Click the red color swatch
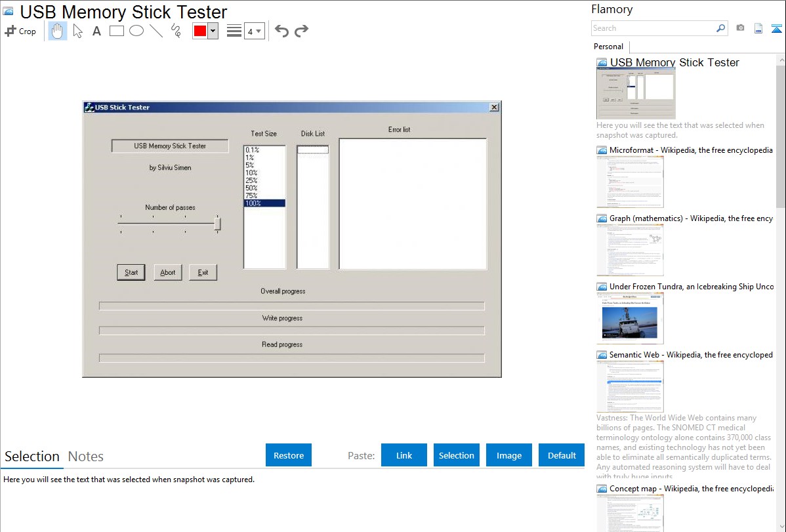Image resolution: width=786 pixels, height=532 pixels. (200, 31)
